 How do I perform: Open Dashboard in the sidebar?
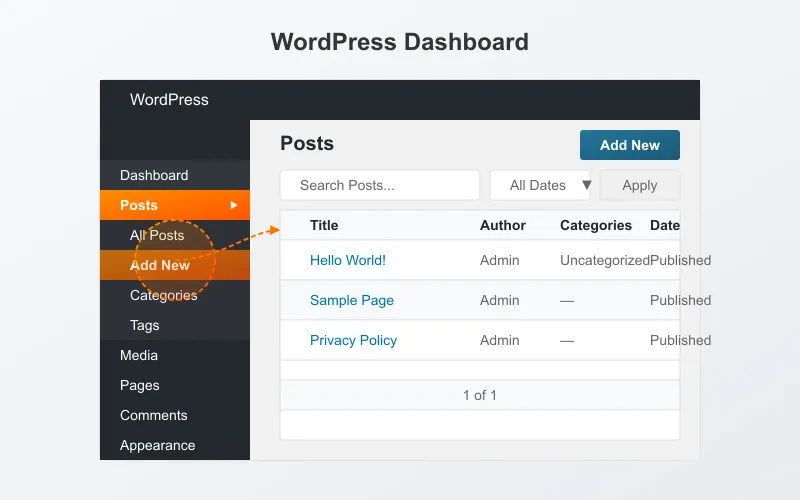pyautogui.click(x=174, y=175)
